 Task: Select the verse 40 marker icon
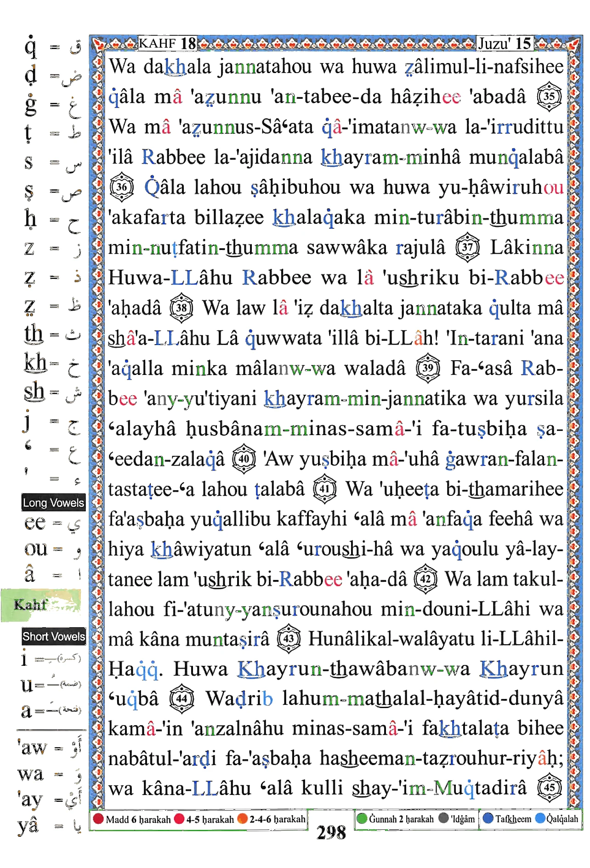244,459
